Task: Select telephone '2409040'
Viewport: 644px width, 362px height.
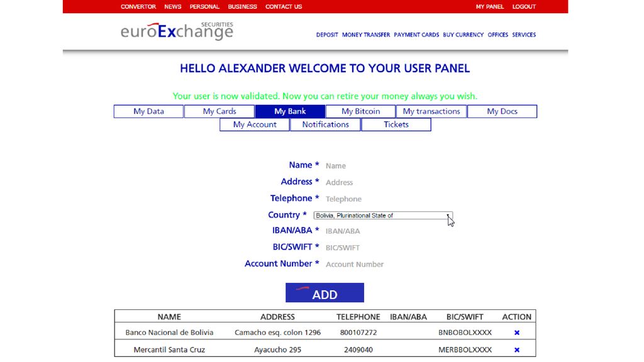Action: coord(358,349)
